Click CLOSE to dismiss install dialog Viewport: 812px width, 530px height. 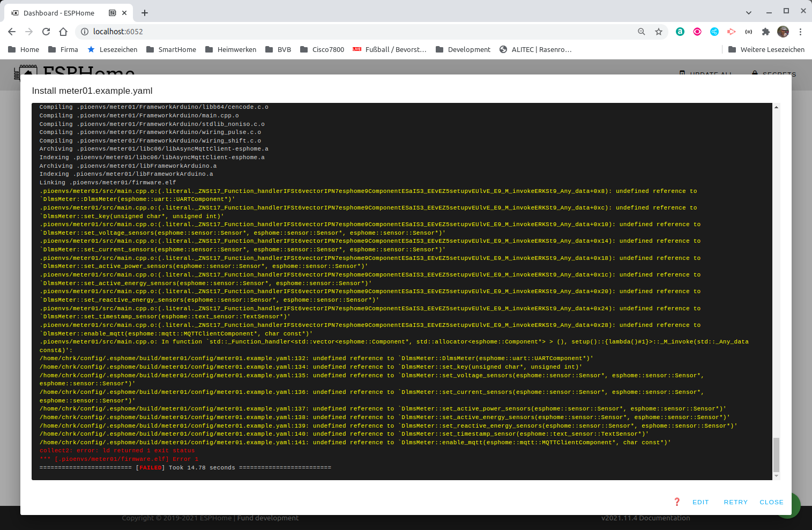click(x=771, y=502)
